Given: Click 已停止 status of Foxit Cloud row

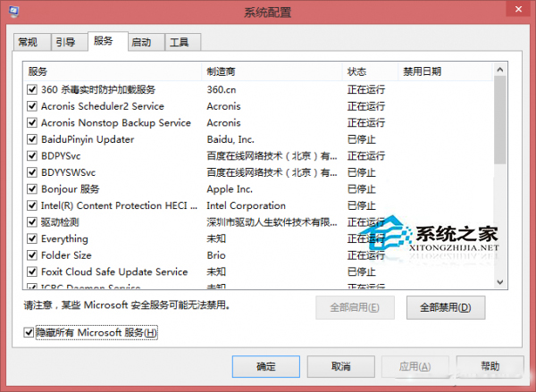Looking at the screenshot, I should 362,271.
